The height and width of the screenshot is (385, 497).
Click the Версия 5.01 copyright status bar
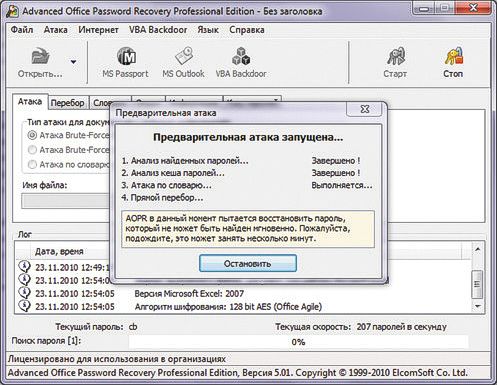237,373
